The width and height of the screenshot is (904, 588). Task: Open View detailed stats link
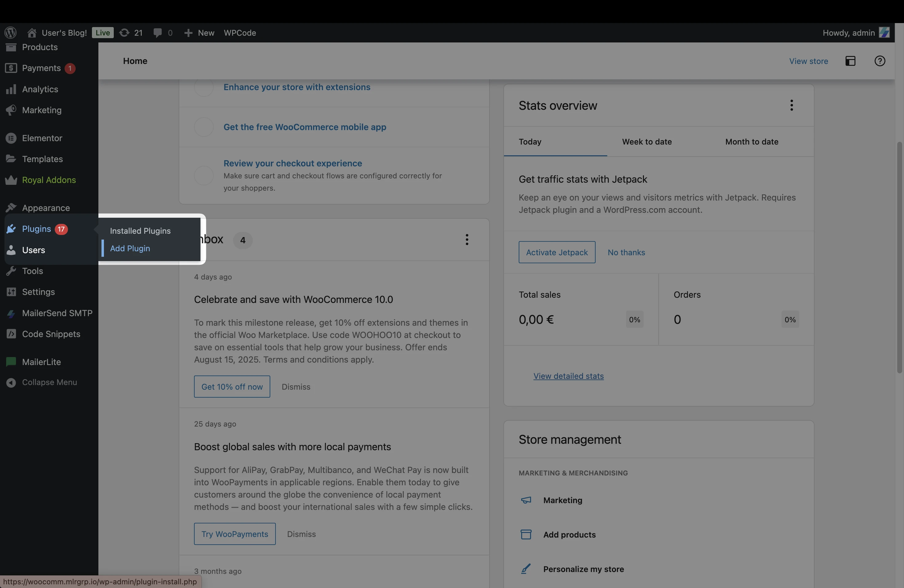pos(568,376)
